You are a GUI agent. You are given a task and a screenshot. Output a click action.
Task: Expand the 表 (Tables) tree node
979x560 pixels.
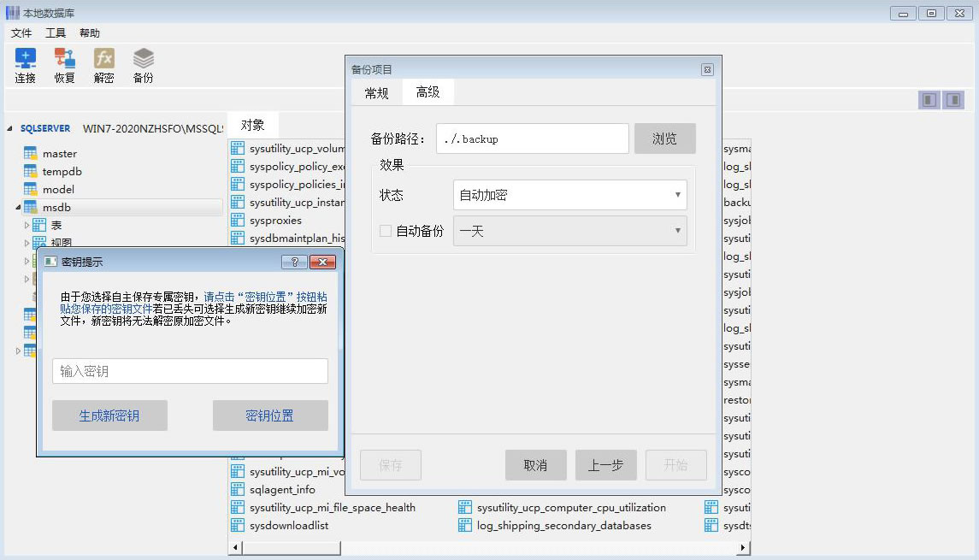[27, 226]
